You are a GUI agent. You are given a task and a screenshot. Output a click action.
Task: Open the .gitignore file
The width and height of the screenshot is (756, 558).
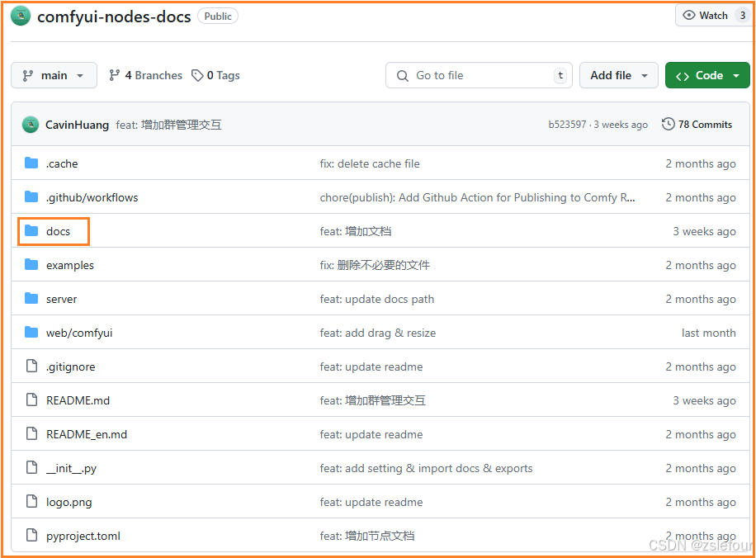pyautogui.click(x=70, y=366)
